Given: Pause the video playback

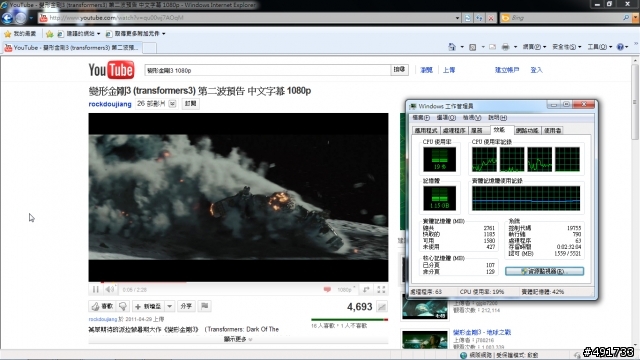Looking at the screenshot, I should pyautogui.click(x=96, y=289).
